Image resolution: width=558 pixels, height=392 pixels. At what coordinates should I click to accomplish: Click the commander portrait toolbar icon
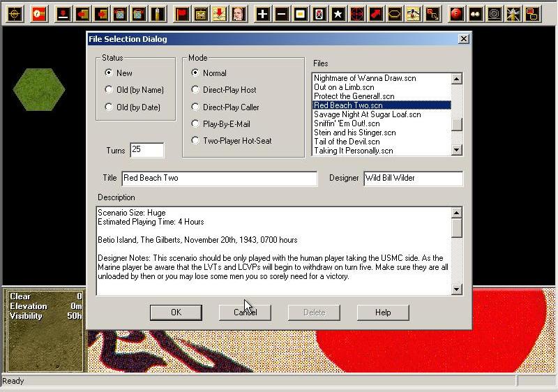coord(238,13)
